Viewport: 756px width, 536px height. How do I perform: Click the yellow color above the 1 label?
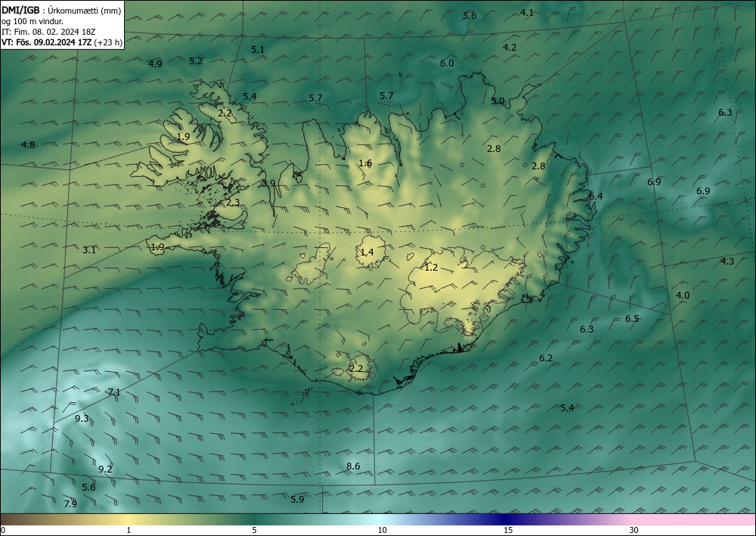point(129,519)
